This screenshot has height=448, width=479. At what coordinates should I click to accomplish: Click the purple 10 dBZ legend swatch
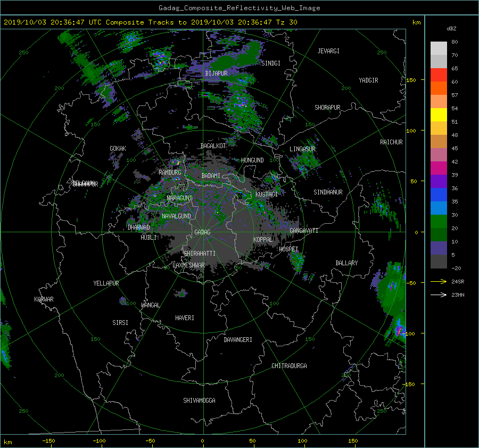tap(439, 248)
